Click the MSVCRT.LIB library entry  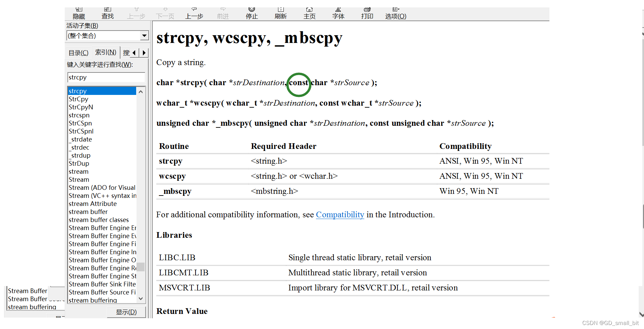click(184, 288)
